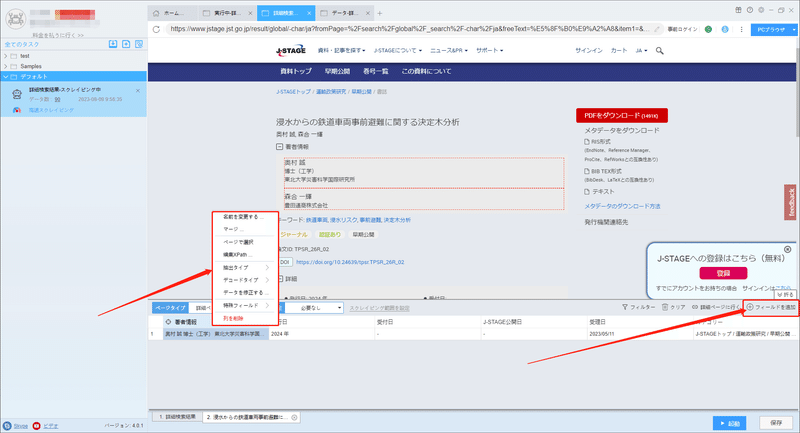
Task: Collapse the デフォルト folder
Action: pos(6,77)
